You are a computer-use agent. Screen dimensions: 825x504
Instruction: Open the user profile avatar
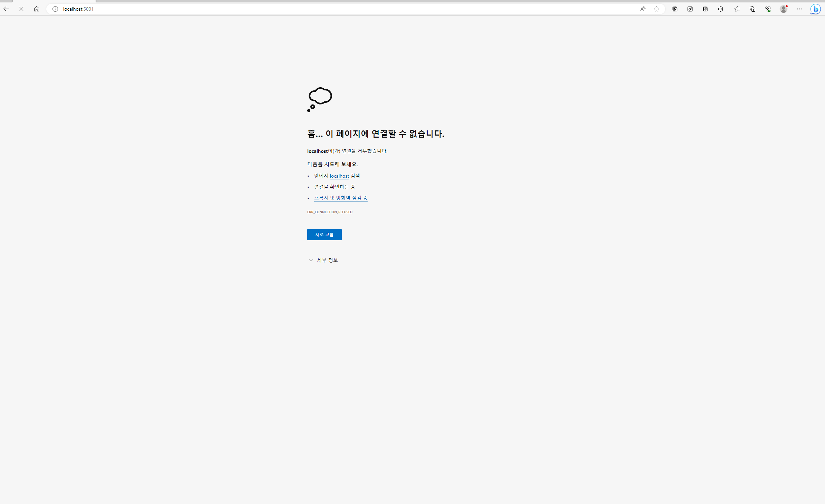[784, 9]
